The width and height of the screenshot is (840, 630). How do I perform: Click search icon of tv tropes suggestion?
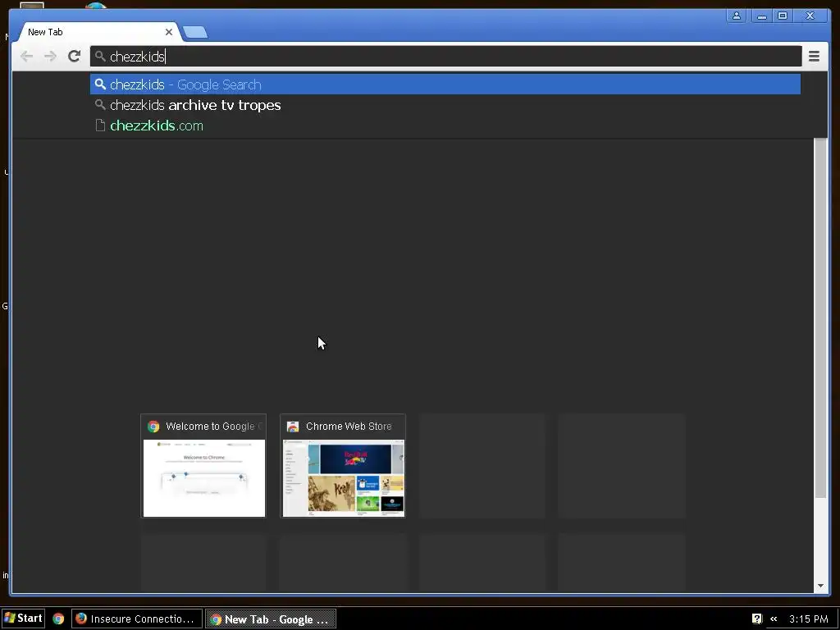[x=99, y=104]
